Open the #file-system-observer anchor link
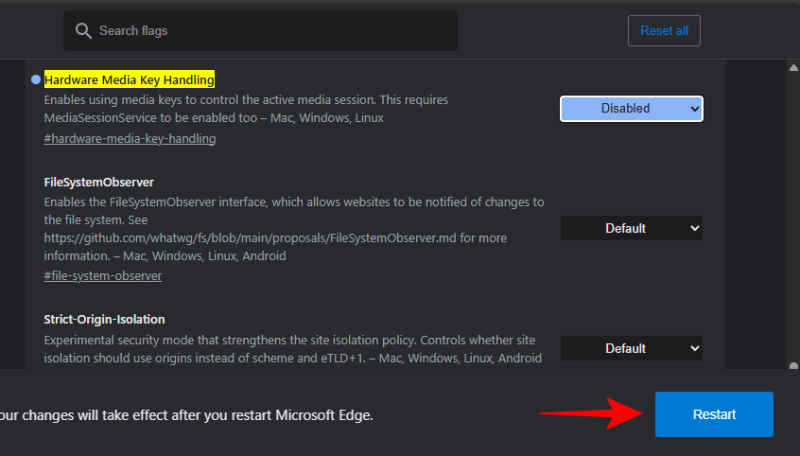800x456 pixels. pos(103,275)
